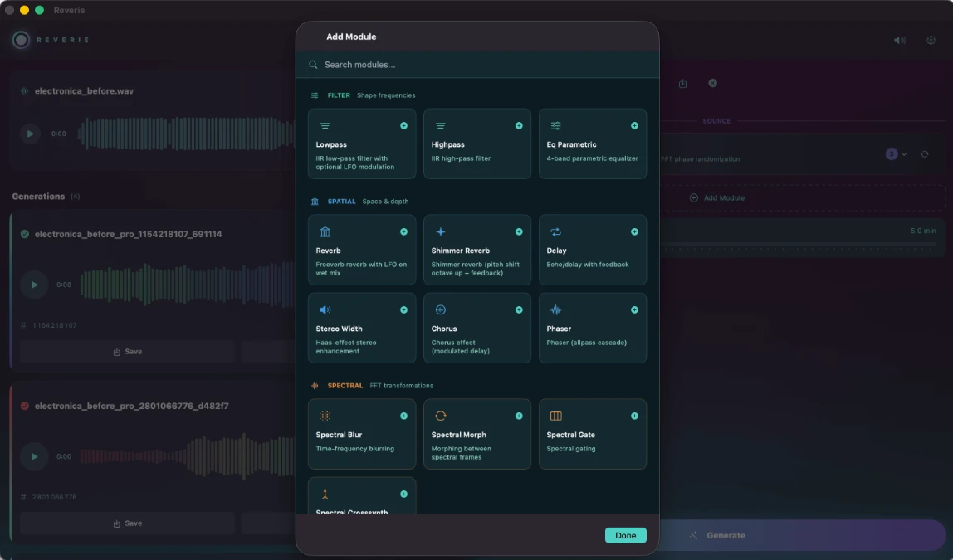953x560 pixels.
Task: Add the Spectral Crosssynth module plus
Action: tap(403, 494)
